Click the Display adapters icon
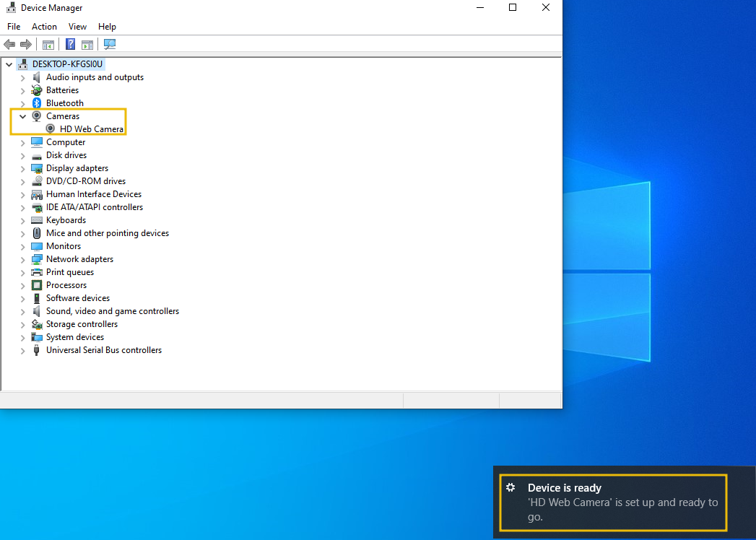Viewport: 756px width, 540px height. (x=37, y=168)
